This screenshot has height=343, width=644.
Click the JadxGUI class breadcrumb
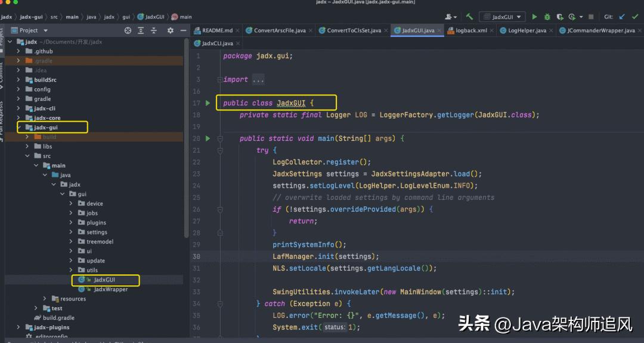tap(151, 17)
